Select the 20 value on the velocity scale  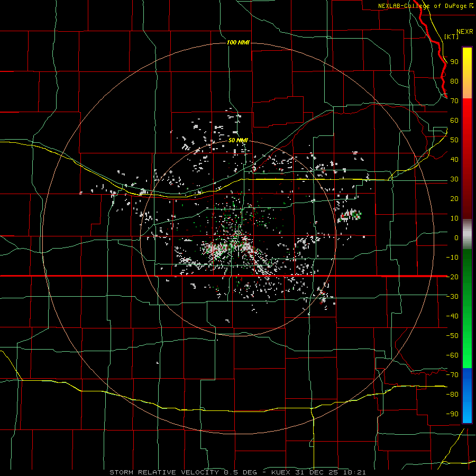[454, 199]
